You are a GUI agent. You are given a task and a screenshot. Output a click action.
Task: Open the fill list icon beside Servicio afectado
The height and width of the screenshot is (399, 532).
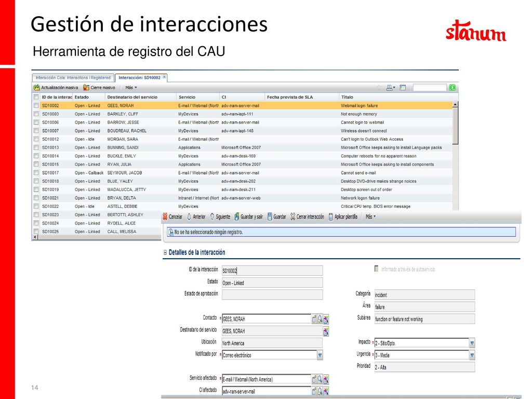314,379
